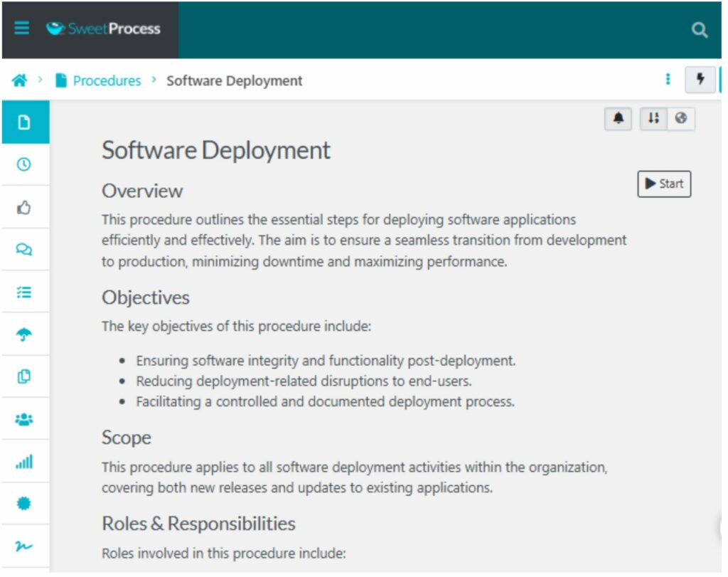The height and width of the screenshot is (577, 728).
Task: Open the certificate badge sidebar tab
Action: pos(25,504)
